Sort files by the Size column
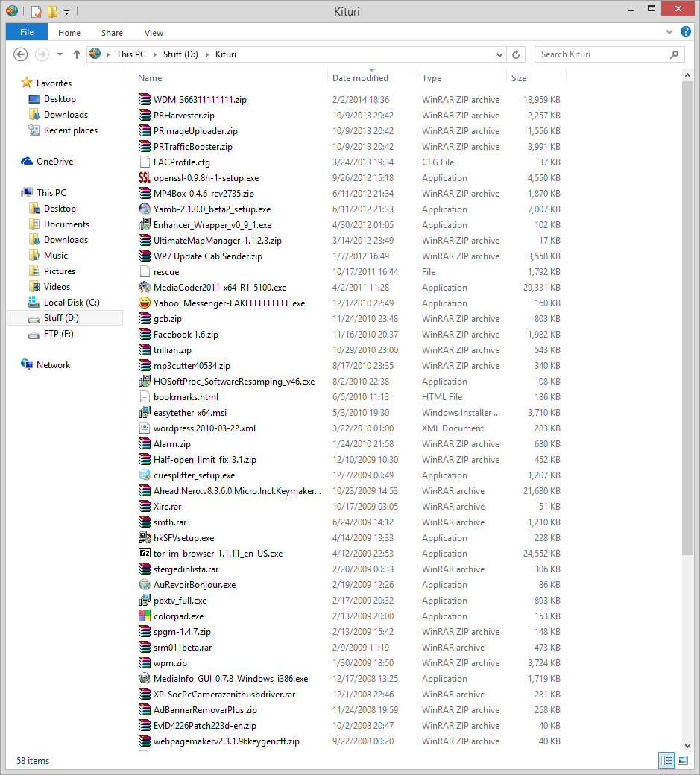Image resolution: width=700 pixels, height=775 pixels. pyautogui.click(x=519, y=78)
